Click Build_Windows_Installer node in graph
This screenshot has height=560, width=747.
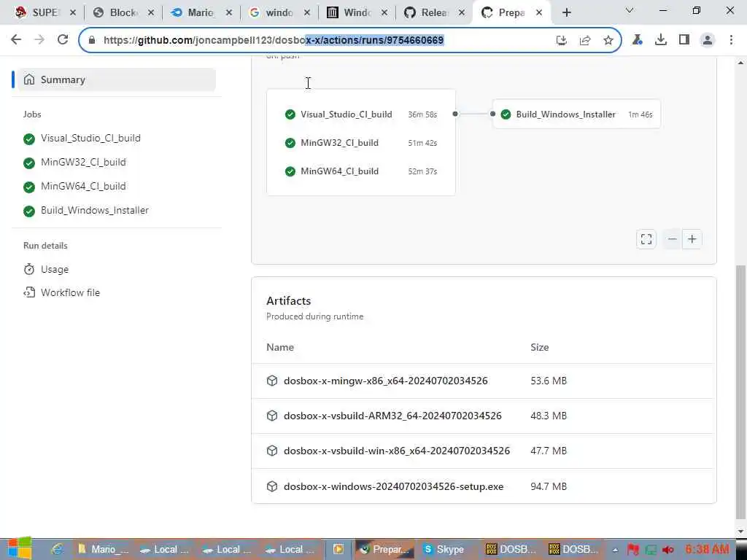pos(576,114)
